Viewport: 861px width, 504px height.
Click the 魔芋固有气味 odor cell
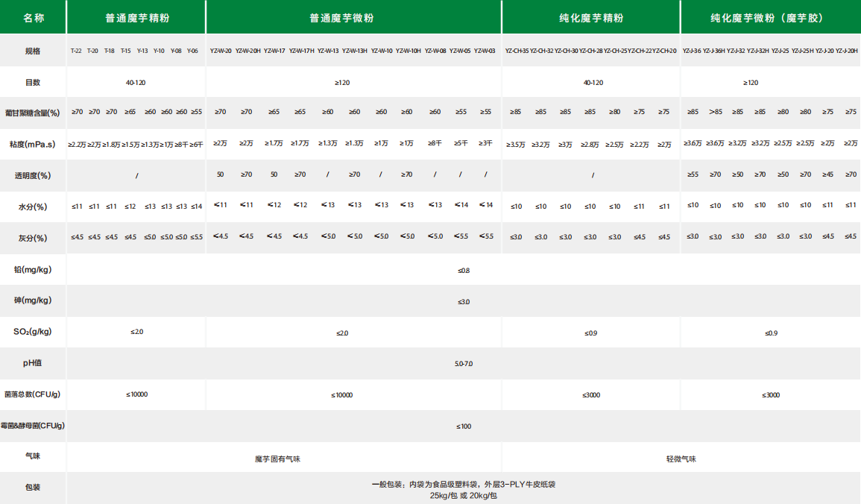point(277,459)
